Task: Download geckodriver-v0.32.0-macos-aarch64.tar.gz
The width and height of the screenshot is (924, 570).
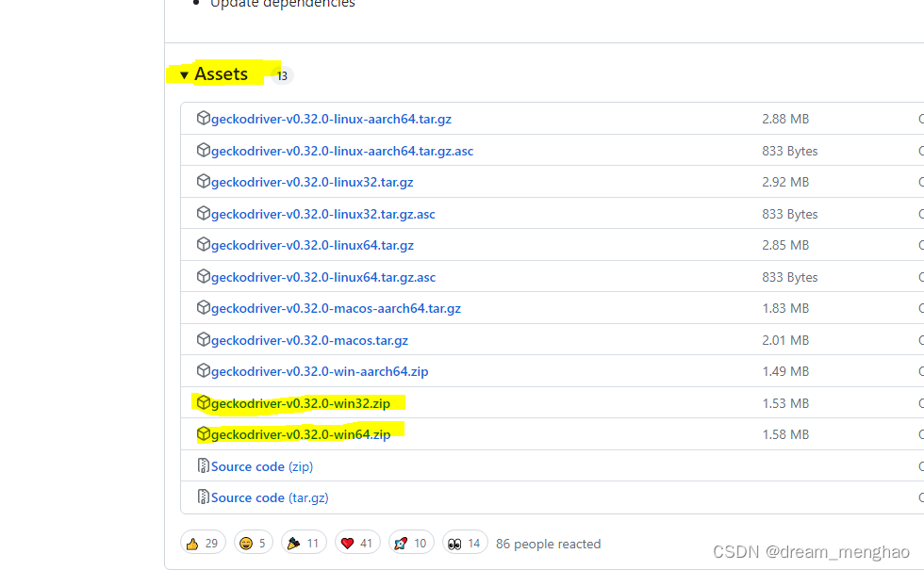Action: coord(336,308)
